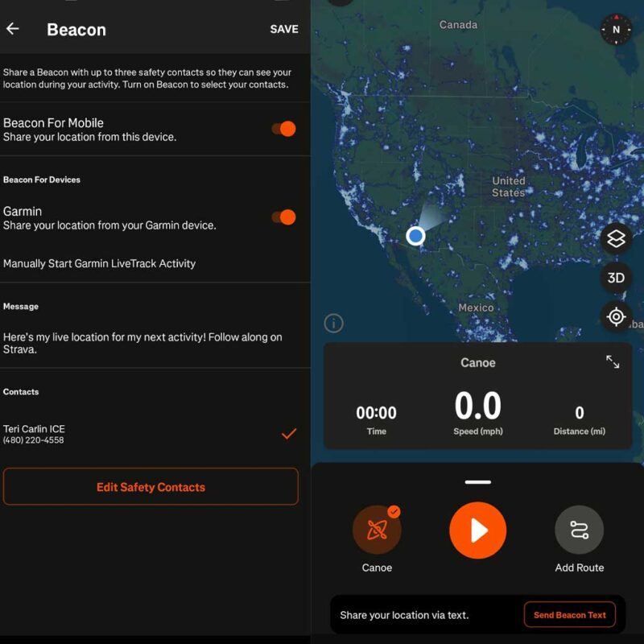Viewport: 644px width, 644px height.
Task: Edit the Beacon message text field
Action: pyautogui.click(x=143, y=343)
